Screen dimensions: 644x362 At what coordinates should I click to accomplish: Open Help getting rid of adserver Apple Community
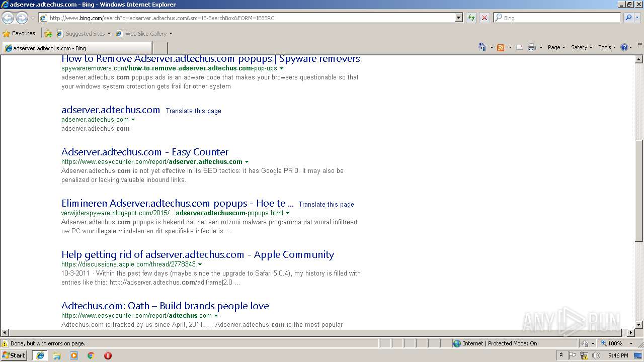198,254
